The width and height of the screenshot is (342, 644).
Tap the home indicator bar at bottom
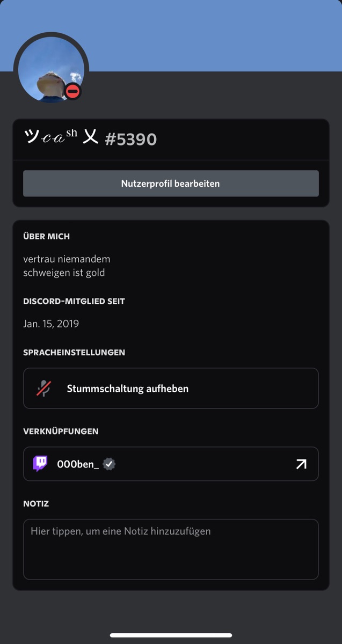(171, 635)
